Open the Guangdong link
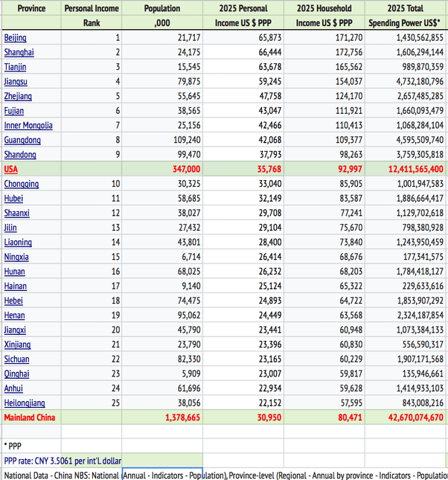 (x=22, y=140)
